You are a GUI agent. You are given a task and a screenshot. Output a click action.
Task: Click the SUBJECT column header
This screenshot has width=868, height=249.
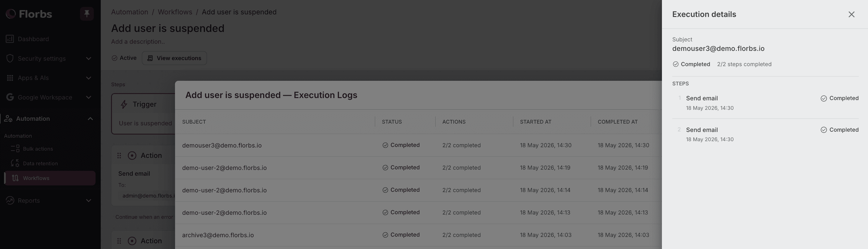(x=194, y=122)
